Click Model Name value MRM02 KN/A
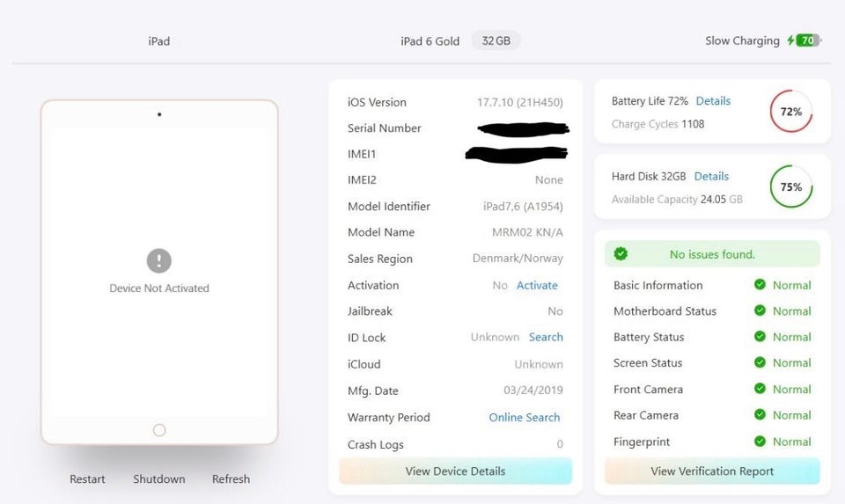 pos(527,232)
